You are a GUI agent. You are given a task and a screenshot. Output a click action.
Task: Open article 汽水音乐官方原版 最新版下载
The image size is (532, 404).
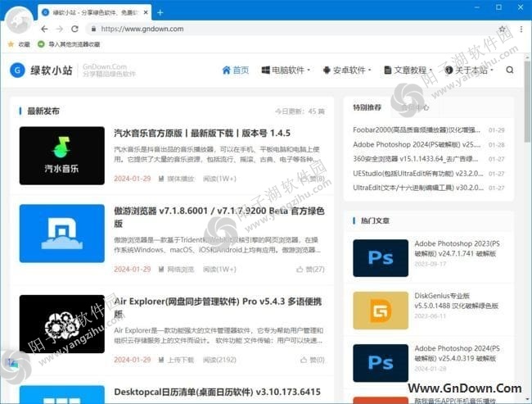pos(202,133)
